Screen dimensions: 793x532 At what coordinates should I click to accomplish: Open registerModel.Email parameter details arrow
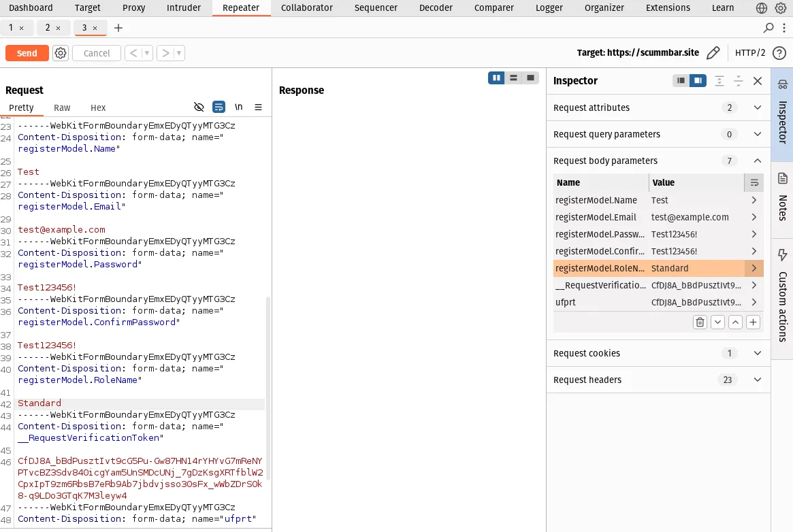[x=754, y=217]
